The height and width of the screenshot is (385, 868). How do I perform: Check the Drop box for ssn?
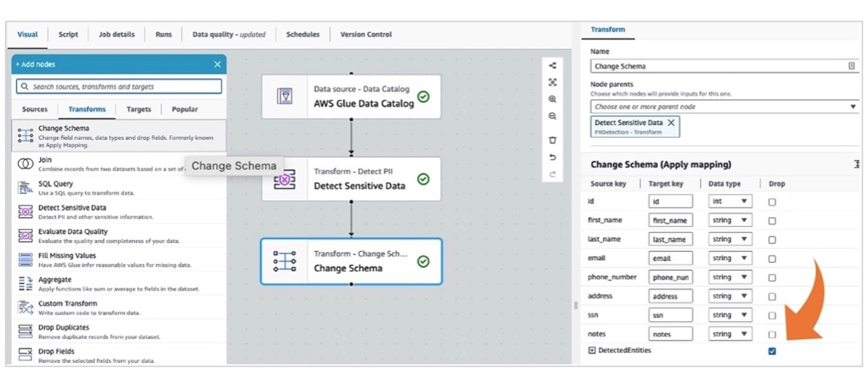pyautogui.click(x=772, y=316)
